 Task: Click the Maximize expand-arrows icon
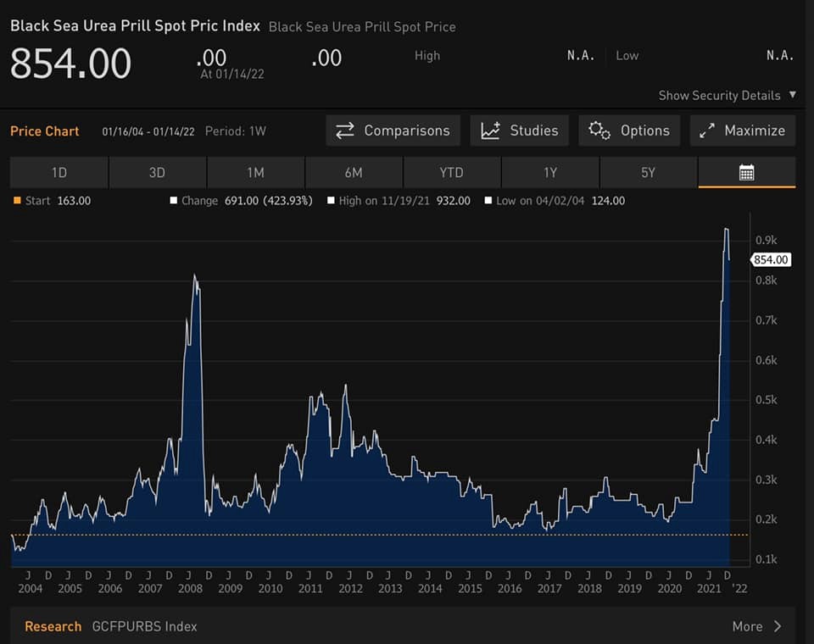(x=705, y=130)
